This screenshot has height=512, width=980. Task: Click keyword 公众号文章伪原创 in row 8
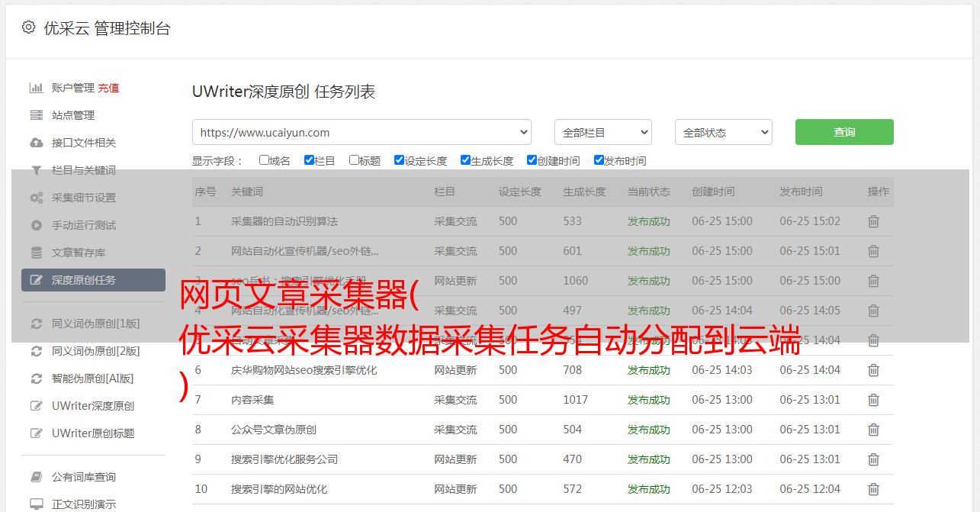pyautogui.click(x=274, y=430)
